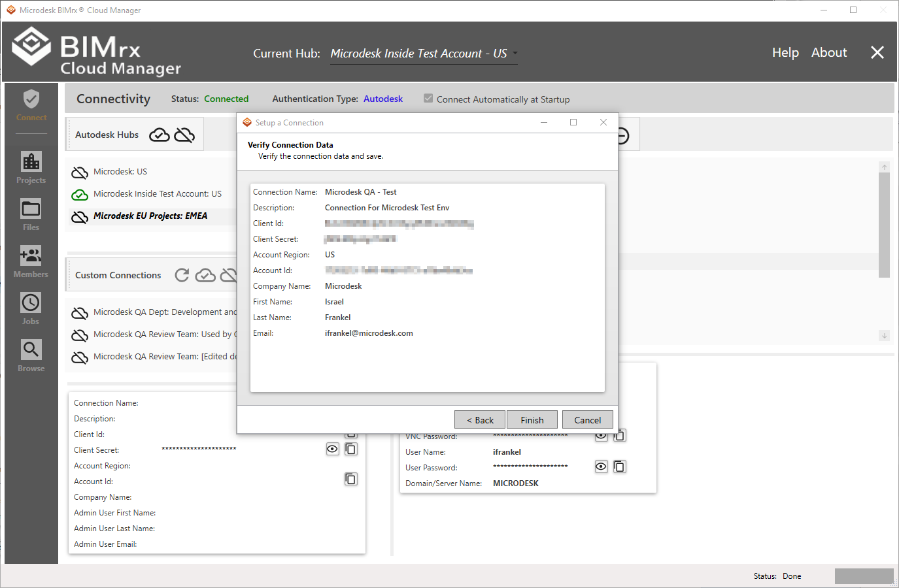The height and width of the screenshot is (588, 899).
Task: Toggle Connect Automatically at Startup checkbox
Action: (x=428, y=99)
